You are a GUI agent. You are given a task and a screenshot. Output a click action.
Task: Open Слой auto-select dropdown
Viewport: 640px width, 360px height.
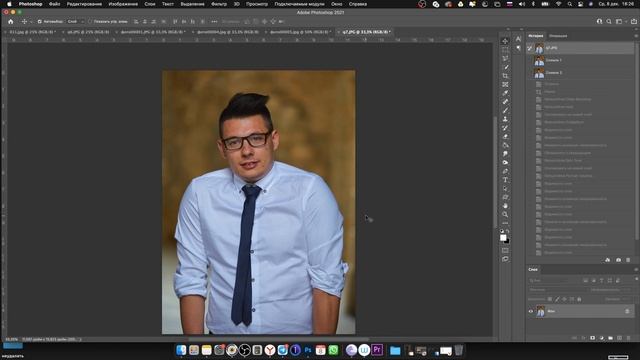pyautogui.click(x=75, y=21)
